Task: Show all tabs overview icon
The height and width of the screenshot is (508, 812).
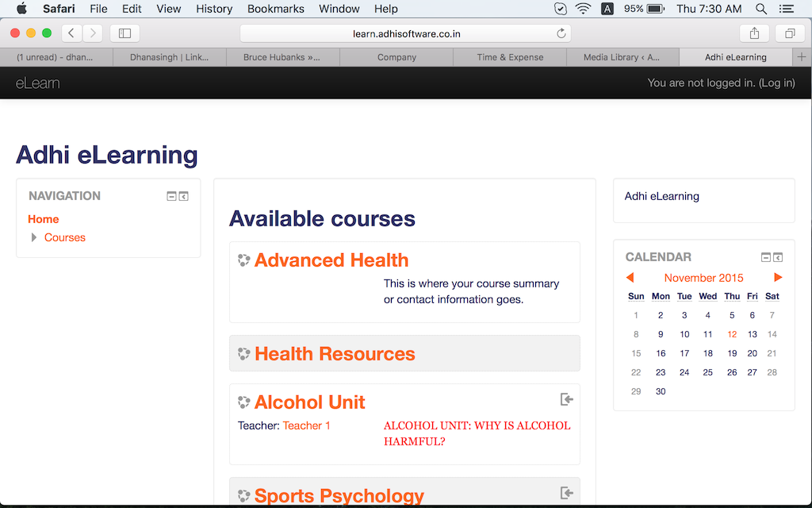Action: tap(790, 33)
